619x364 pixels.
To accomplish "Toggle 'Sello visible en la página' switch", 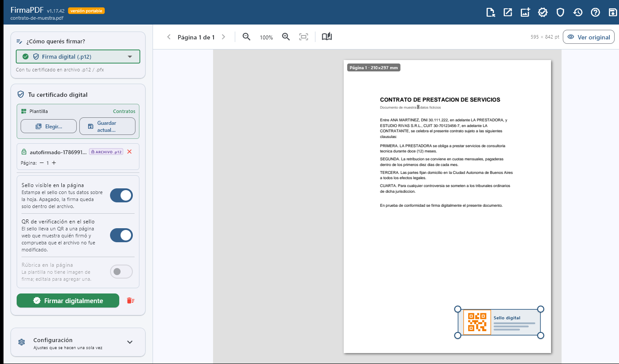I will click(121, 195).
